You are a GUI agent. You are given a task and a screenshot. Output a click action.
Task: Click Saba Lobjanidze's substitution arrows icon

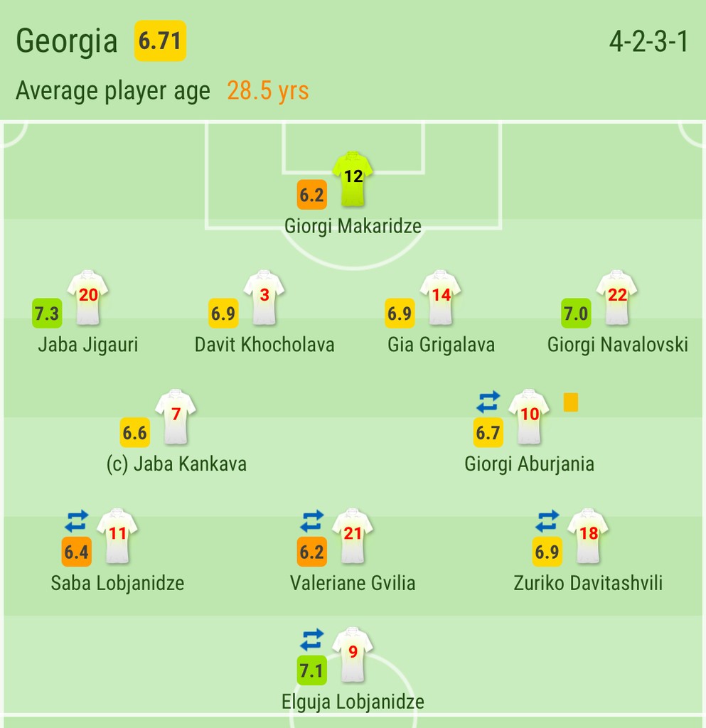point(77,521)
